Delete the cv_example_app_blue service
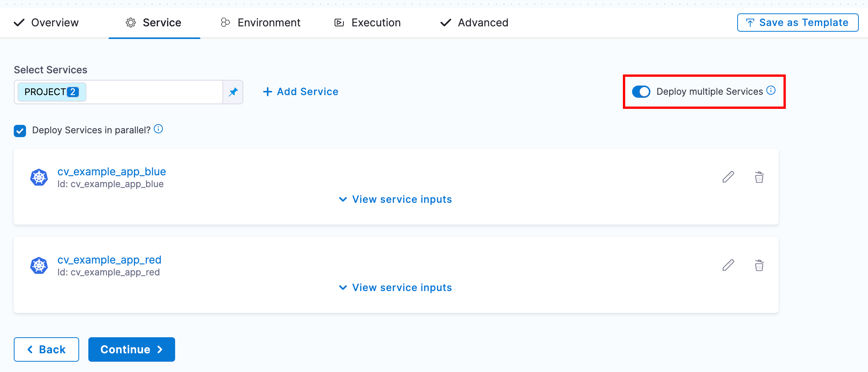The image size is (868, 372). (759, 177)
